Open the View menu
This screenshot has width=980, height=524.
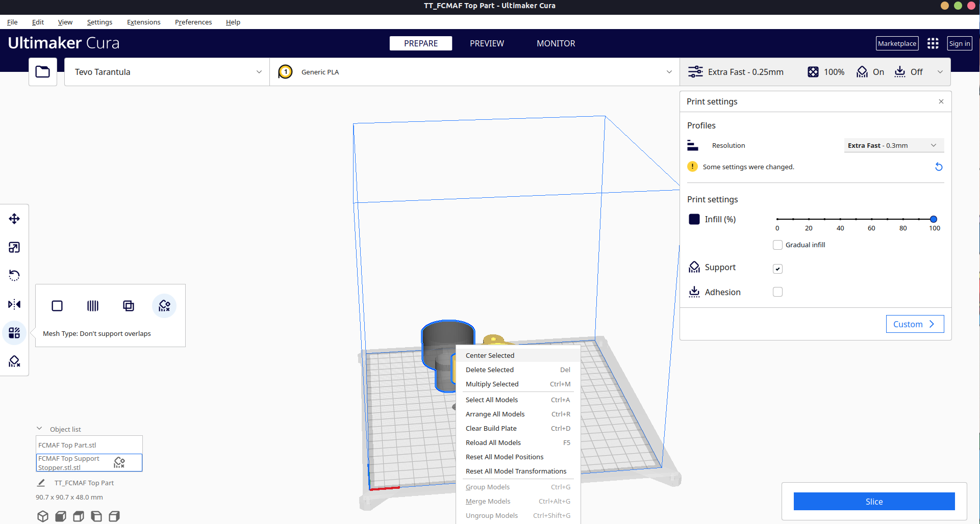pos(65,22)
